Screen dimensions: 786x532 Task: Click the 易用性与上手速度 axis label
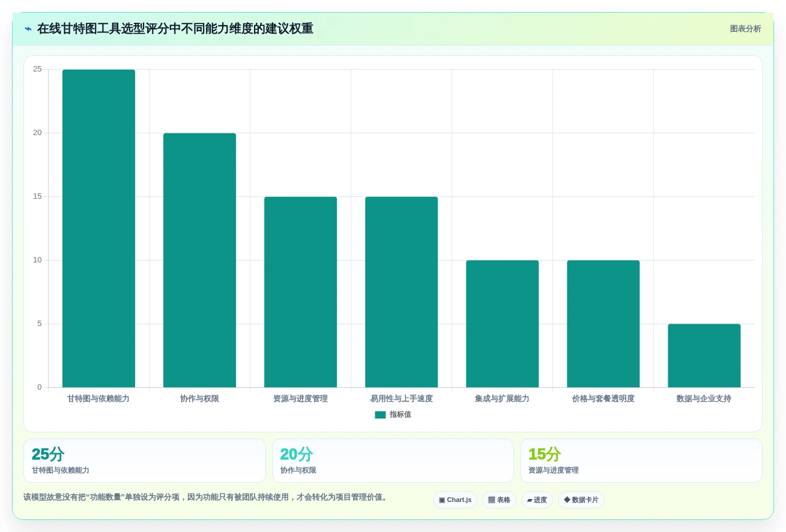click(401, 399)
